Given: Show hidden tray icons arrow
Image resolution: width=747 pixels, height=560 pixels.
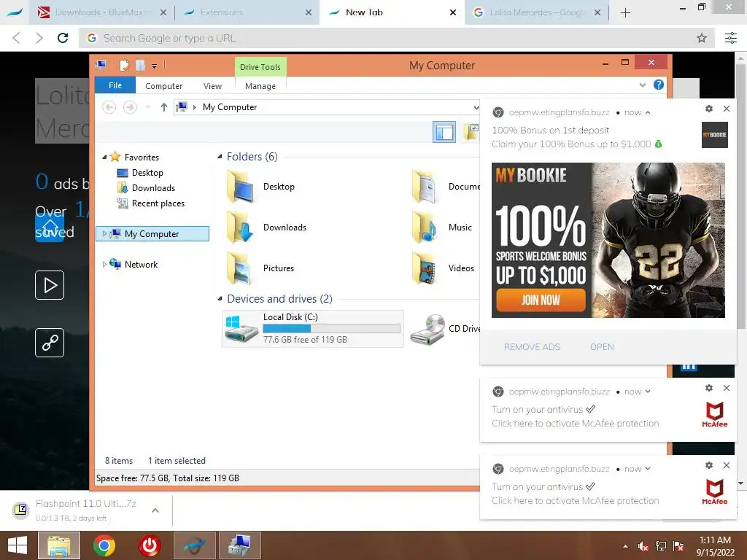Looking at the screenshot, I should click(625, 547).
